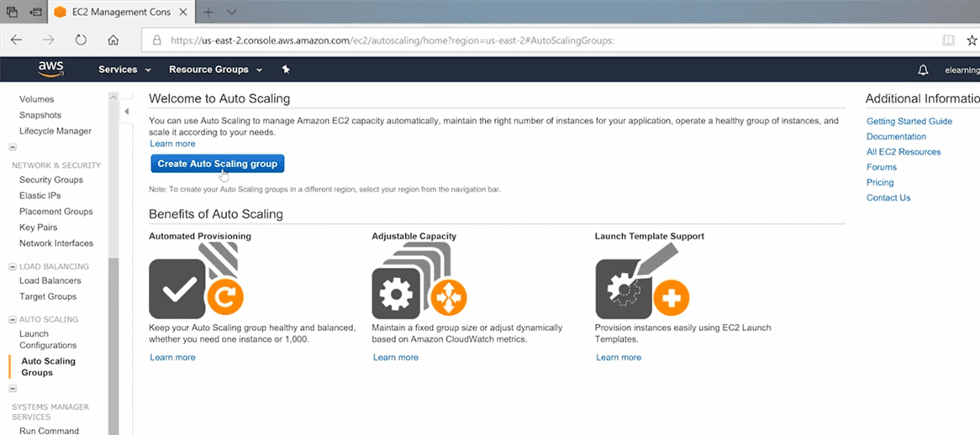This screenshot has height=435, width=980.
Task: Toggle the reading view icon in address bar
Action: coord(948,39)
